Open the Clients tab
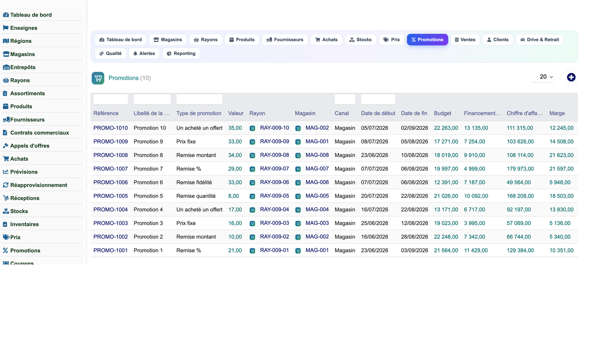Screen dimensions: 589x364 (498, 39)
